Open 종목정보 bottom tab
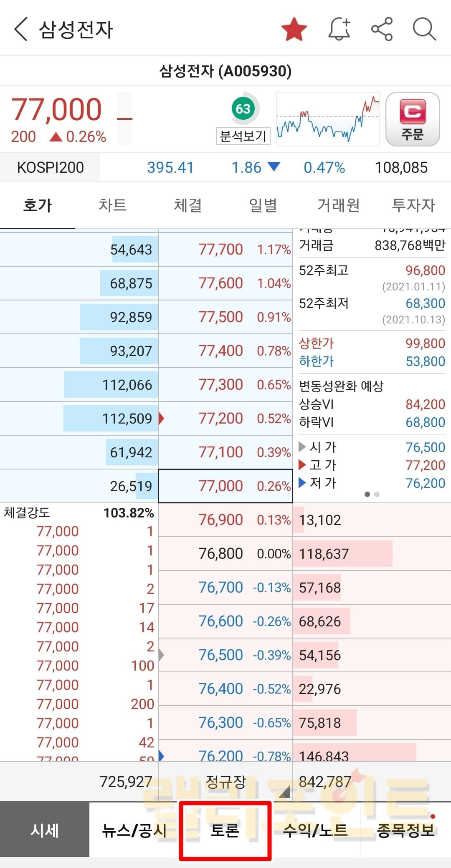 pos(405,830)
